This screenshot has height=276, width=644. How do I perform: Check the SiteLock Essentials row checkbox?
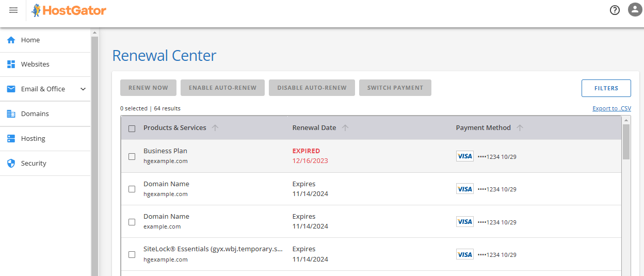pos(132,254)
